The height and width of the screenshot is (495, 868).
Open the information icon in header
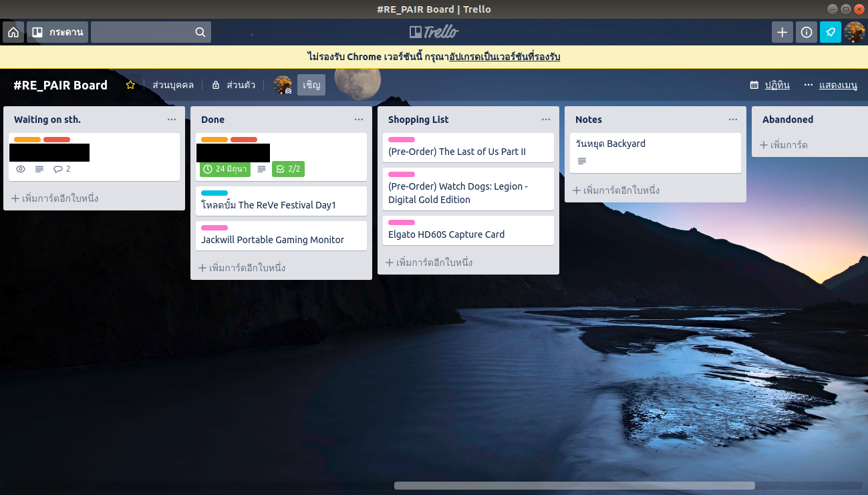(807, 32)
